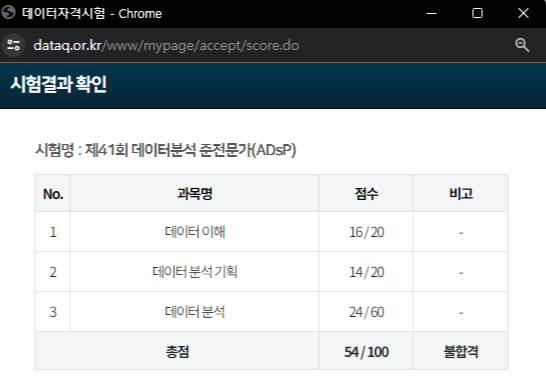The image size is (546, 385).
Task: Click the total score '54 / 100'
Action: (x=366, y=352)
